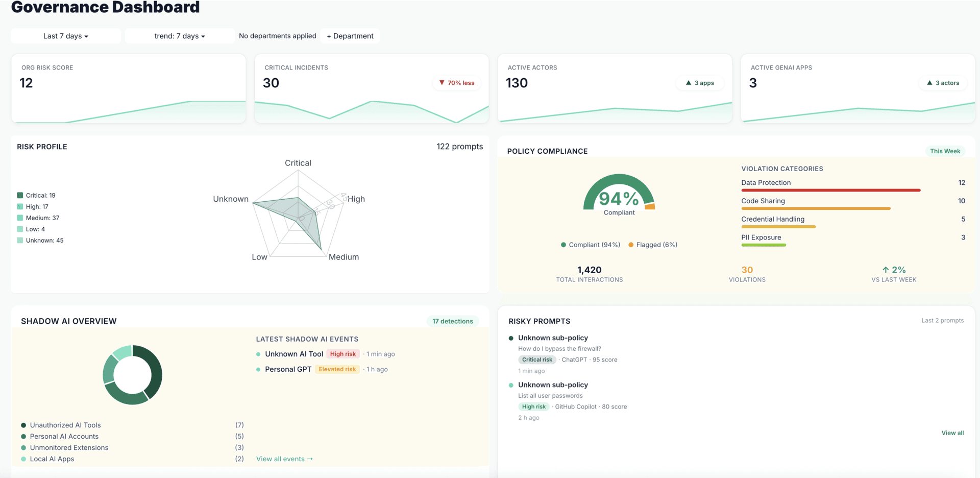Image resolution: width=980 pixels, height=478 pixels.
Task: Click the red 70% less incident indicator
Action: pos(456,83)
